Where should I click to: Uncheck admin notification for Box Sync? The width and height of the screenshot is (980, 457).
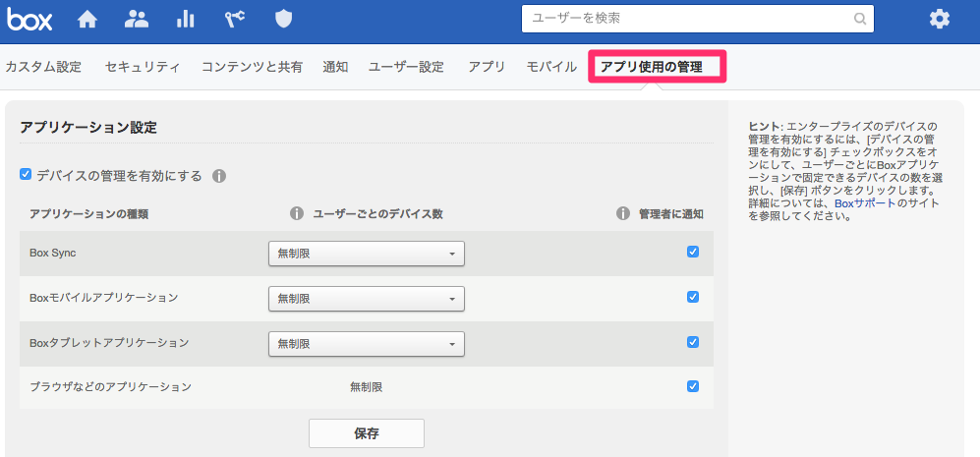coord(693,252)
